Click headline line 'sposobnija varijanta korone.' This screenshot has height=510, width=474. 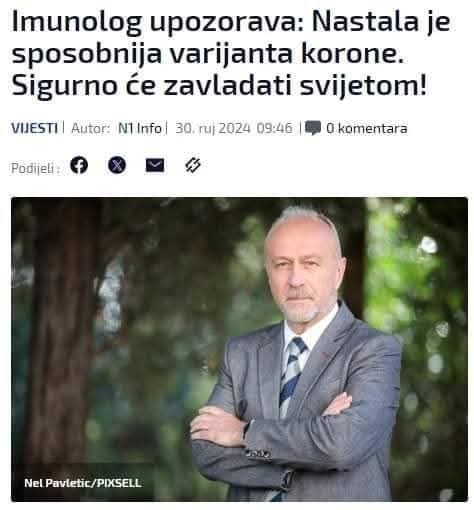[x=208, y=54]
